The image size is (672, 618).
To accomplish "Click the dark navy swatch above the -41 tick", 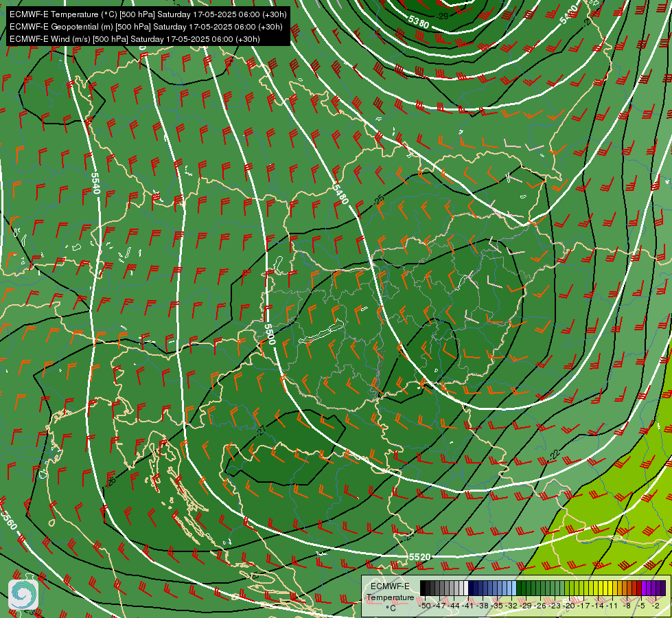I will 471,588.
